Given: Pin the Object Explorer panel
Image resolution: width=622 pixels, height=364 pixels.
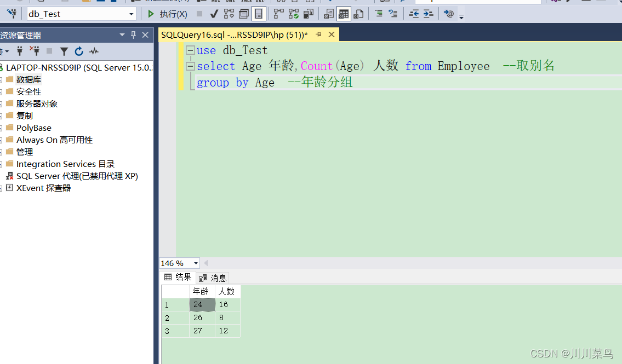Looking at the screenshot, I should [133, 35].
